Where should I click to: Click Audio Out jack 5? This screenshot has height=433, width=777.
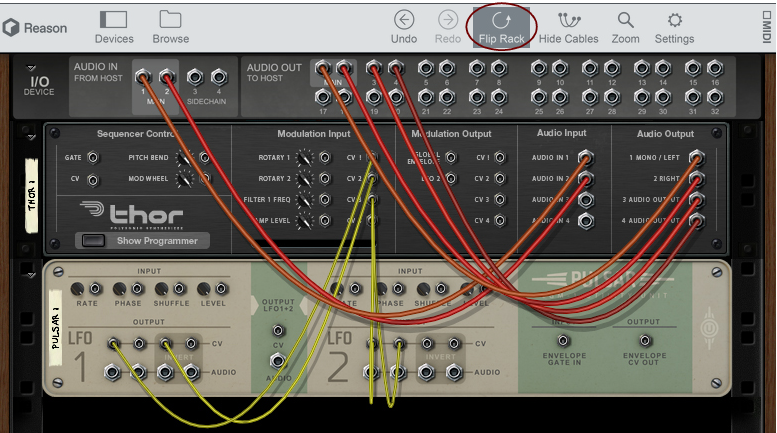(x=426, y=68)
